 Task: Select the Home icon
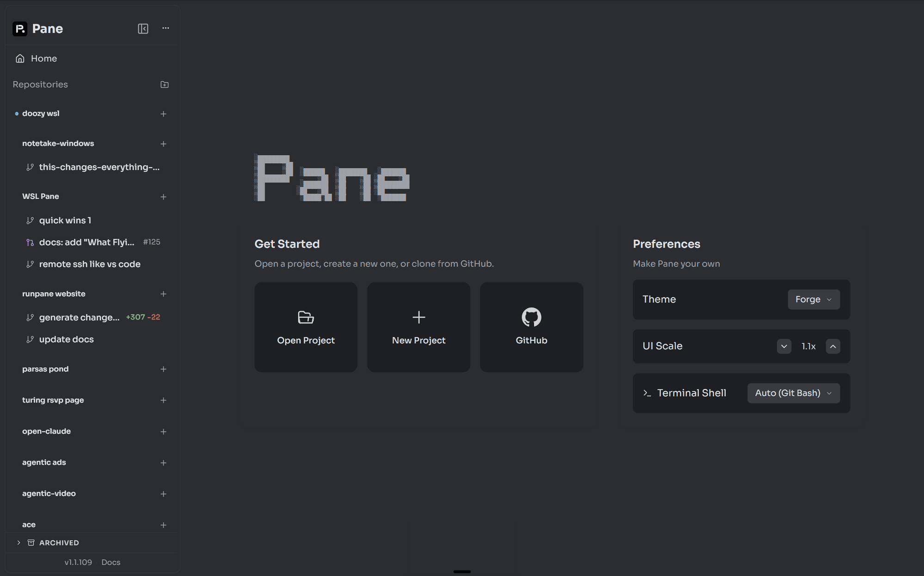click(19, 58)
